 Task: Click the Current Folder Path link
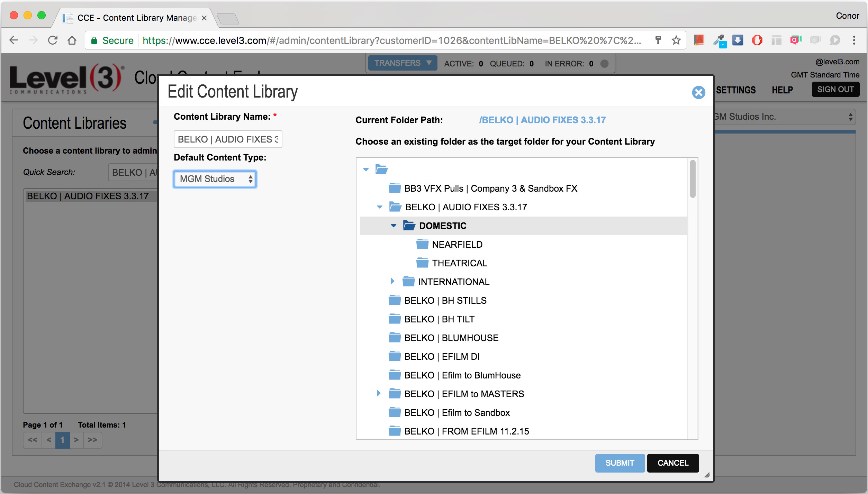tap(542, 120)
